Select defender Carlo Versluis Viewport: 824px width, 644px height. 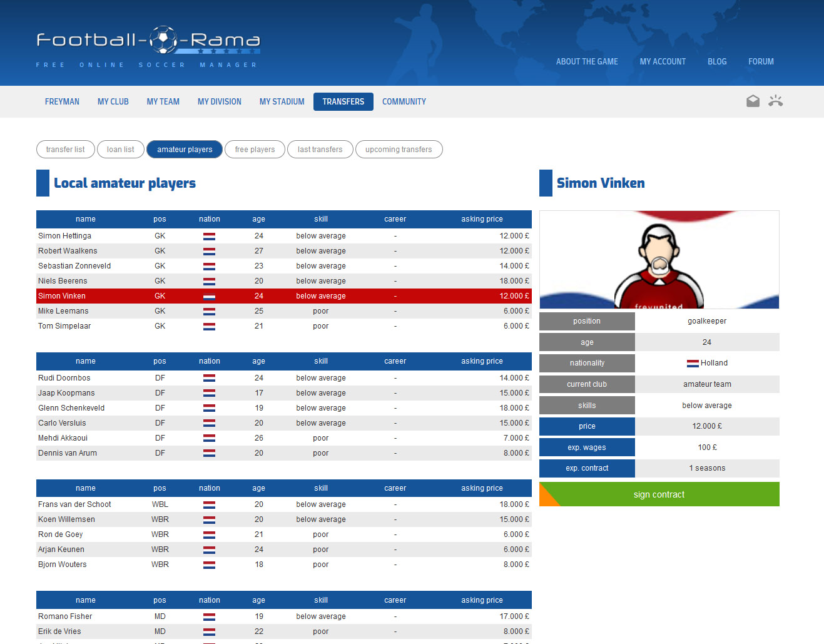pos(62,423)
